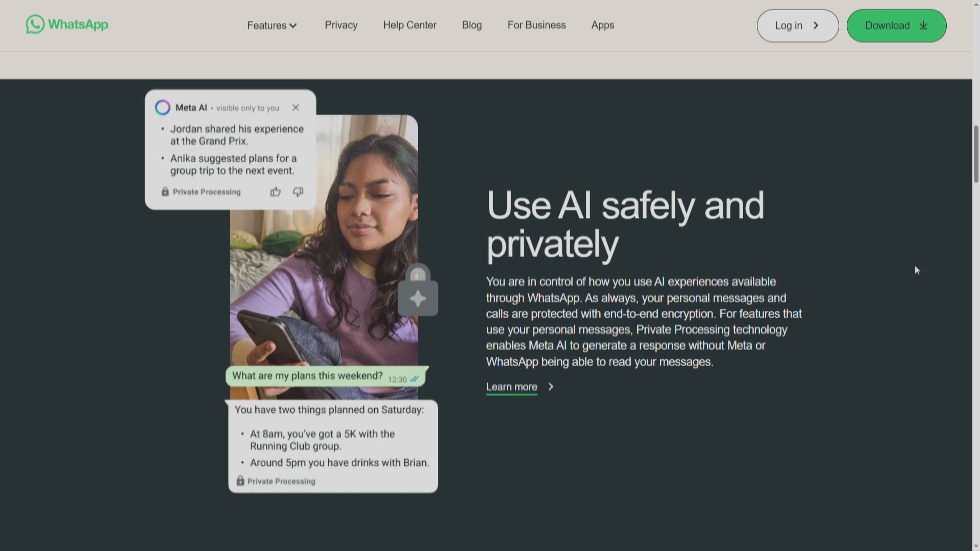
Task: Follow the Learn more link
Action: pyautogui.click(x=511, y=387)
